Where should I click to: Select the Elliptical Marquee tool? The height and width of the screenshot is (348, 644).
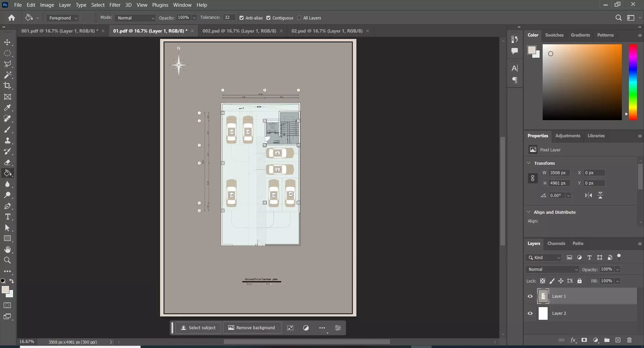click(7, 53)
